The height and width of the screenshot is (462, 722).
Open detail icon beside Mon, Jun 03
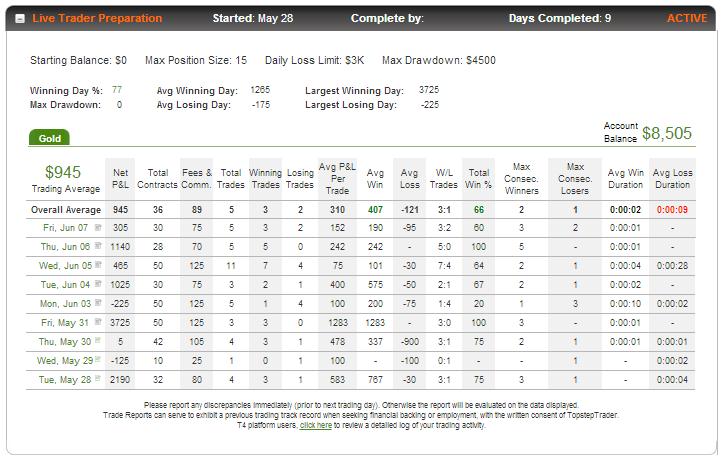click(x=98, y=303)
